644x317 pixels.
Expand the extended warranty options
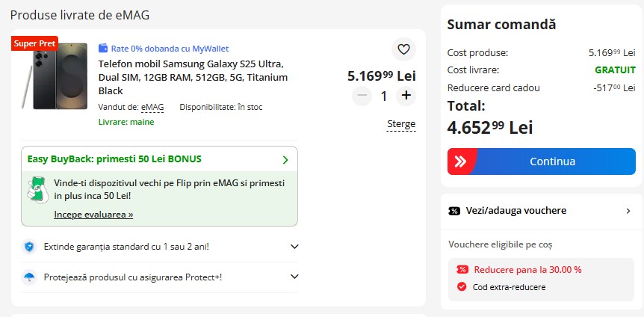tap(294, 246)
